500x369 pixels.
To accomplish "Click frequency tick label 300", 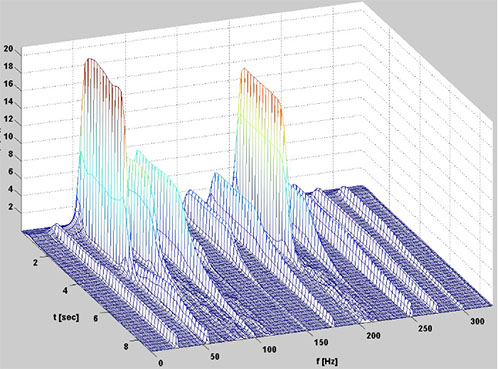I will pos(477,321).
